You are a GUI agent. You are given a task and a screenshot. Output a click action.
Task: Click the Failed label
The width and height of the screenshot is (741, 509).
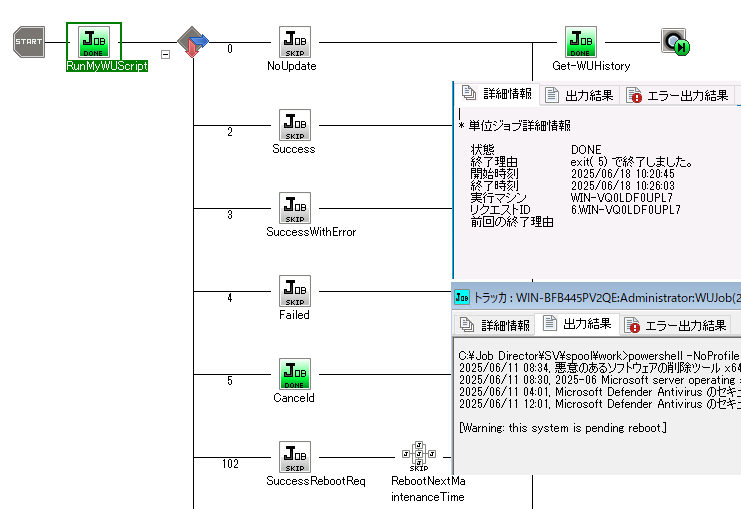pyautogui.click(x=294, y=315)
